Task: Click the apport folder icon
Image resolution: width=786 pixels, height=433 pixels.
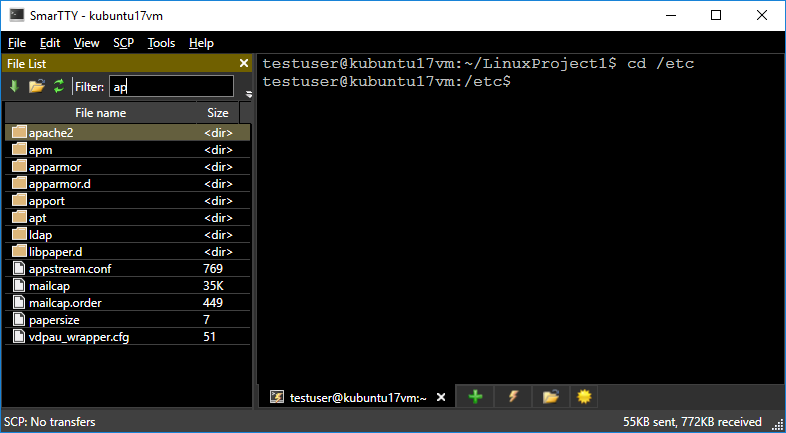Action: [x=19, y=200]
